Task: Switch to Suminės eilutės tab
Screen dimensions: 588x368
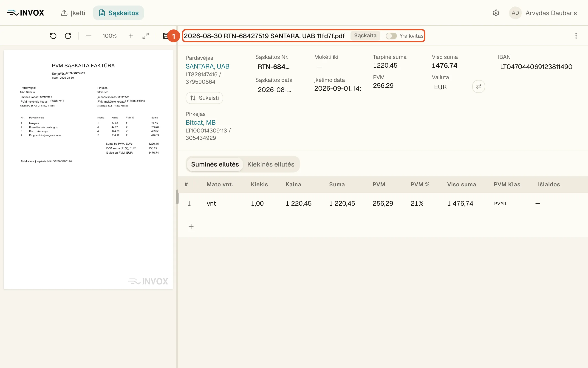Action: (x=215, y=164)
